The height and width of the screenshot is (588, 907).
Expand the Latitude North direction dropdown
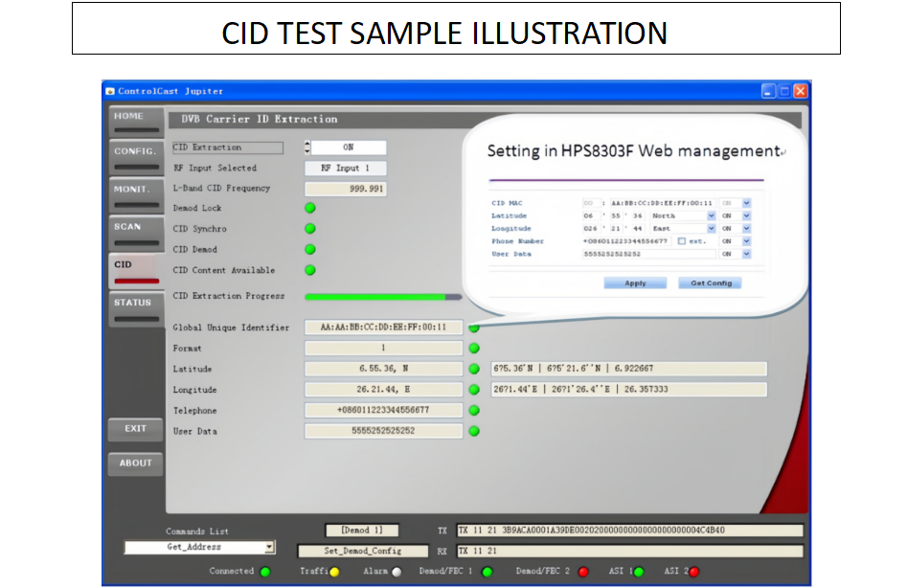point(712,215)
